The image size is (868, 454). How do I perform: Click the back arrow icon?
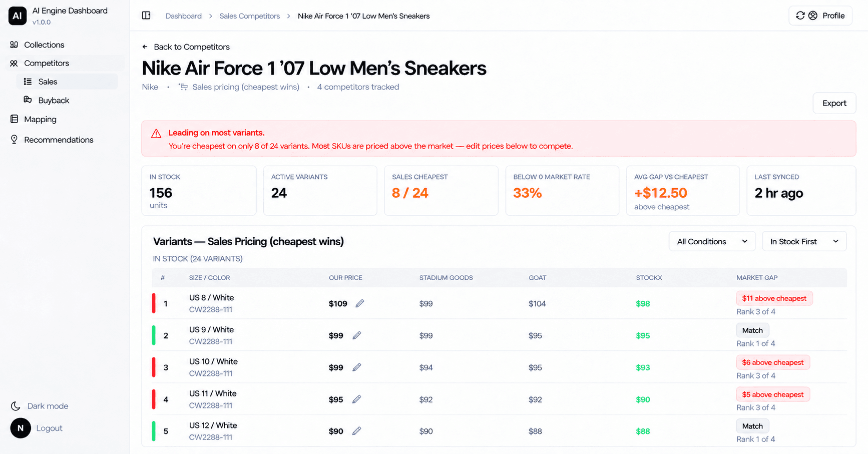pos(145,47)
